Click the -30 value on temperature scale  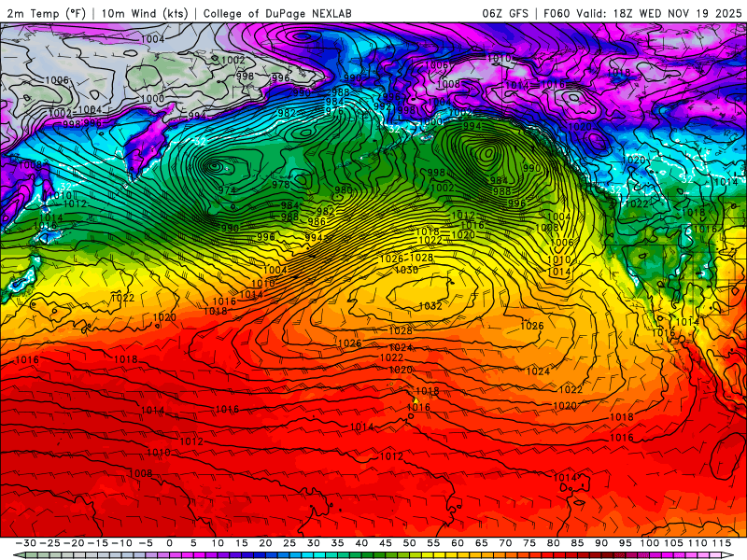point(26,543)
